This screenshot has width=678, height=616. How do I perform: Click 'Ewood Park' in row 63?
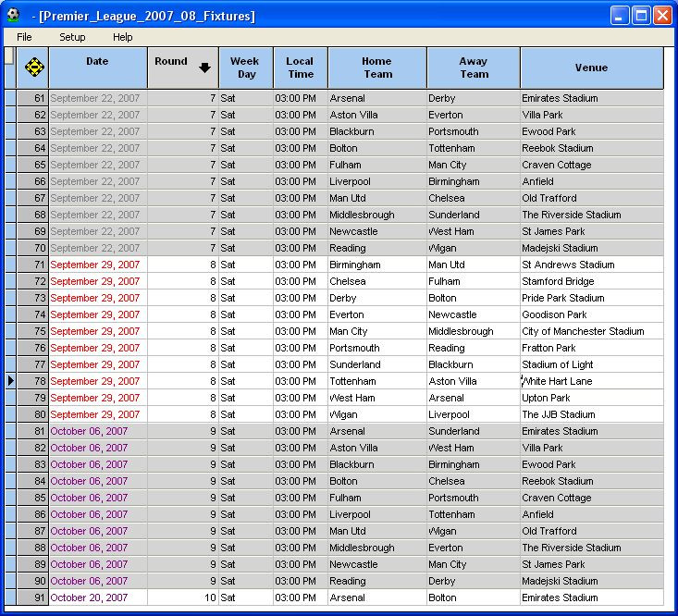pyautogui.click(x=592, y=131)
